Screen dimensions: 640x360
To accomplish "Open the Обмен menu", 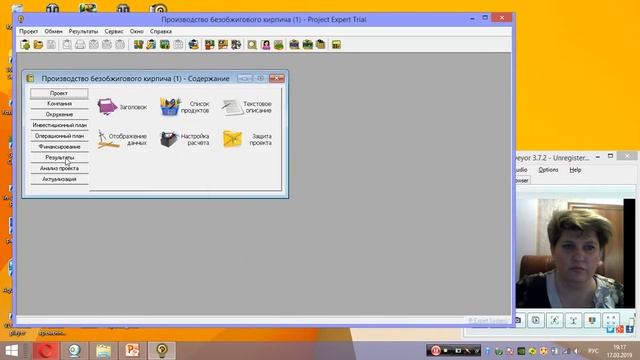I will coord(53,31).
